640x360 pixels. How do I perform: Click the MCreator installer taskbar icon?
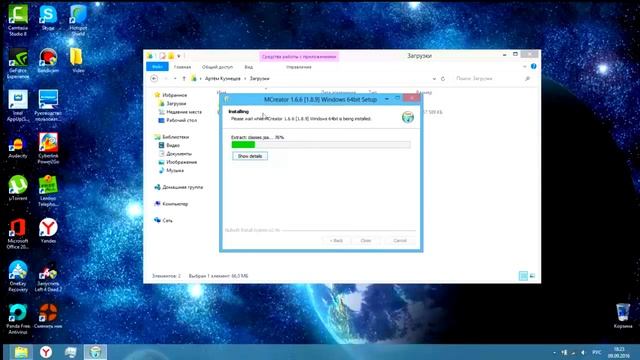[95, 352]
